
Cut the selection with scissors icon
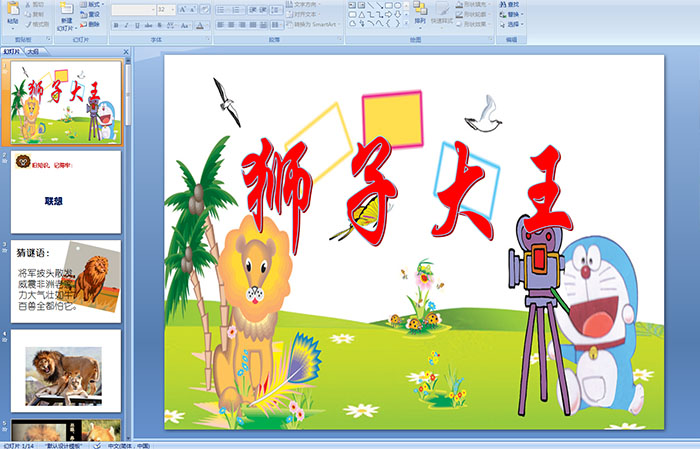[34, 4]
